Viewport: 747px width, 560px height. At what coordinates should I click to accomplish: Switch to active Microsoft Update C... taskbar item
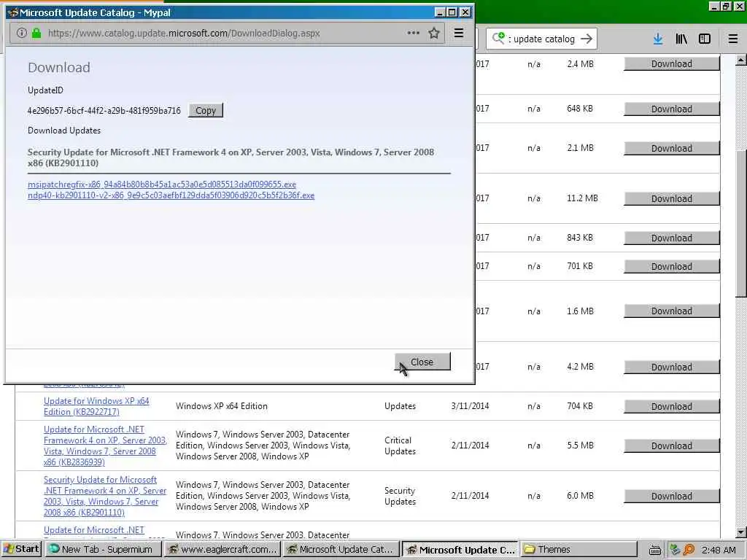(460, 550)
